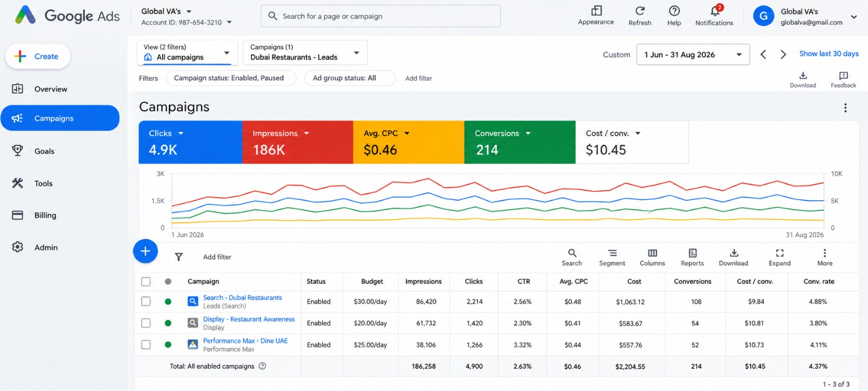Click the help icon beside Total: All enabled campaigns

pyautogui.click(x=263, y=366)
